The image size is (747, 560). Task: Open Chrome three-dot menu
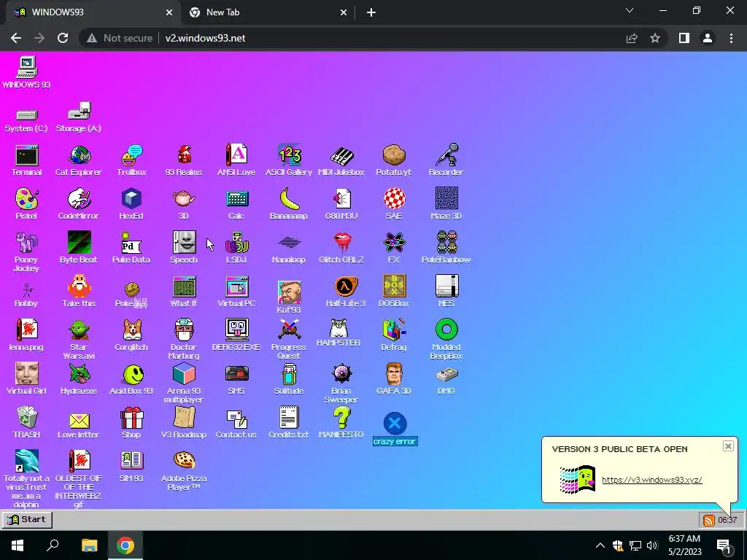(x=731, y=38)
